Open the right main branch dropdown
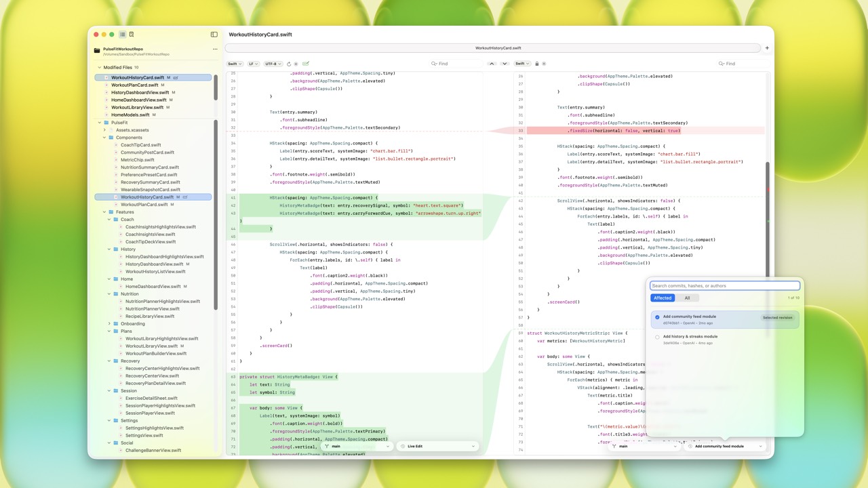Viewport: 868px width, 488px height. (x=644, y=447)
